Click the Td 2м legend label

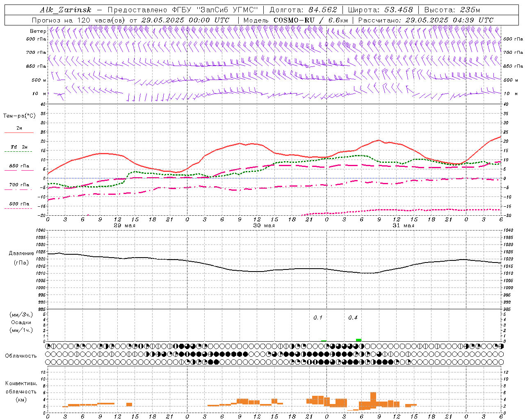pyautogui.click(x=19, y=147)
